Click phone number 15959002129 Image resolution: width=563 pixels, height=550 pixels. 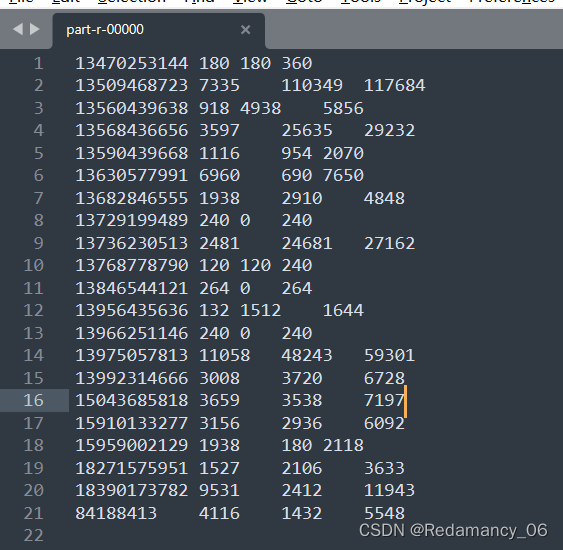click(131, 445)
